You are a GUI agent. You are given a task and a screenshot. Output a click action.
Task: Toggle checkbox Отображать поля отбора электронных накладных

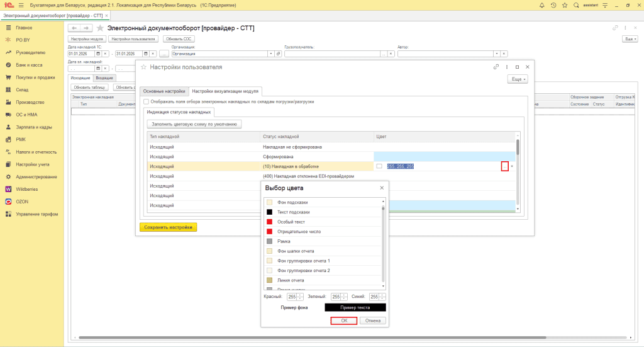(147, 101)
